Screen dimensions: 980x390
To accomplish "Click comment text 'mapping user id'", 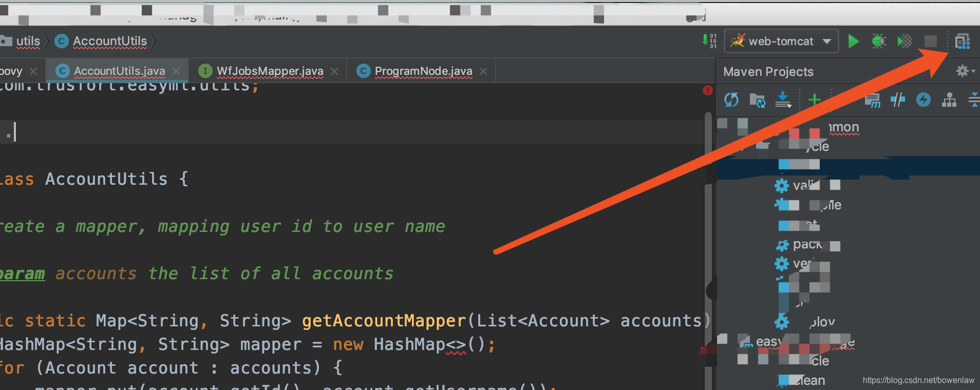I will tap(235, 226).
